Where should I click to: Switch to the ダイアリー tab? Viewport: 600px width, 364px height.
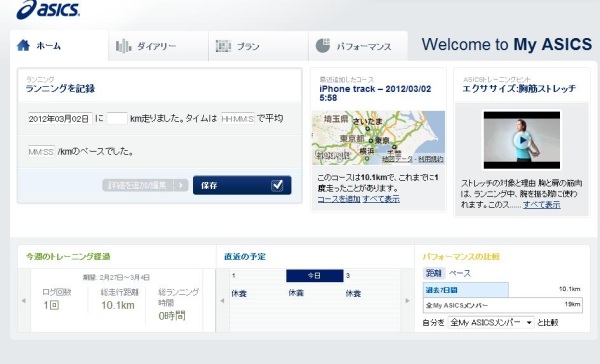158,46
